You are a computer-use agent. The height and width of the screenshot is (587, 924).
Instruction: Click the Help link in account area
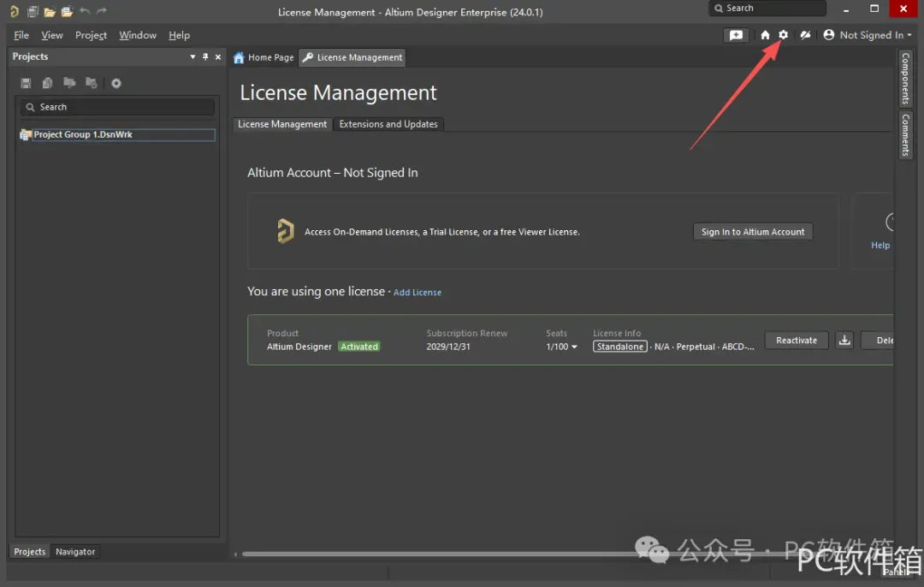pyautogui.click(x=880, y=246)
